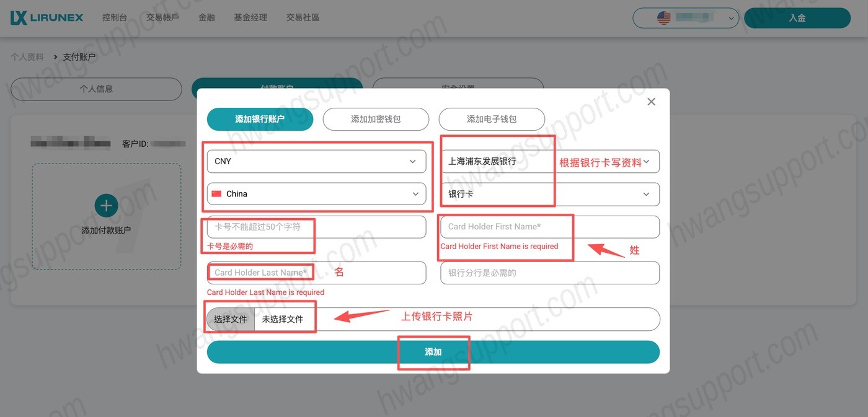
Task: Switch to the 个人信息 tab
Action: coord(96,89)
